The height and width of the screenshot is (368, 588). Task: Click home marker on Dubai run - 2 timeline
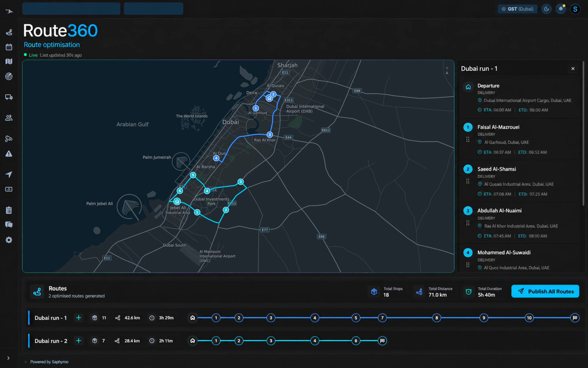point(193,340)
